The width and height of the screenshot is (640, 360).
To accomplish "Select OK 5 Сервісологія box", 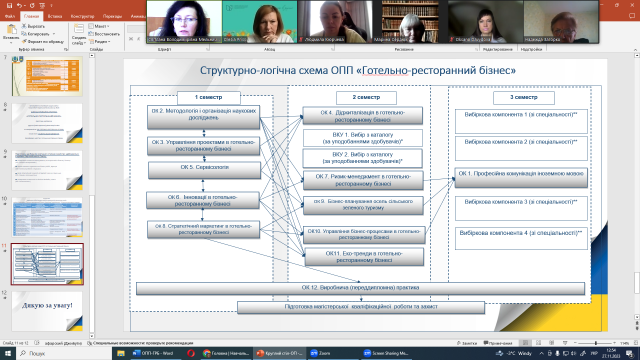I will tap(204, 170).
